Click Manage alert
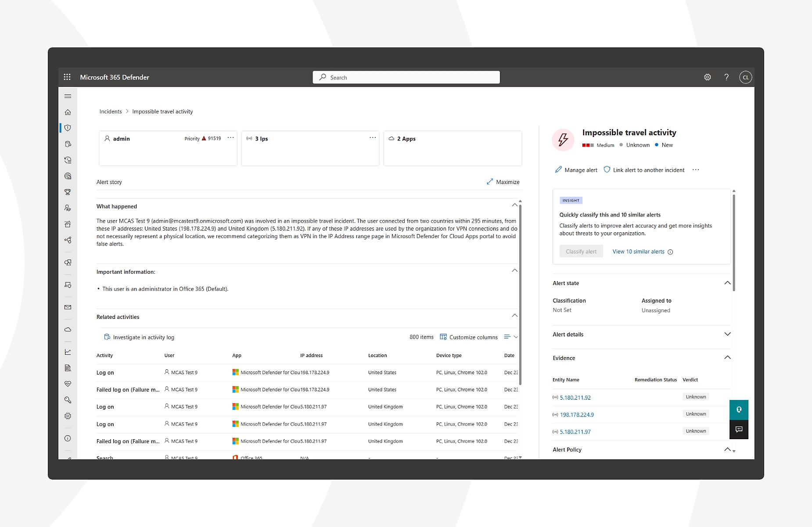Viewport: 812px width, 527px height. [576, 170]
